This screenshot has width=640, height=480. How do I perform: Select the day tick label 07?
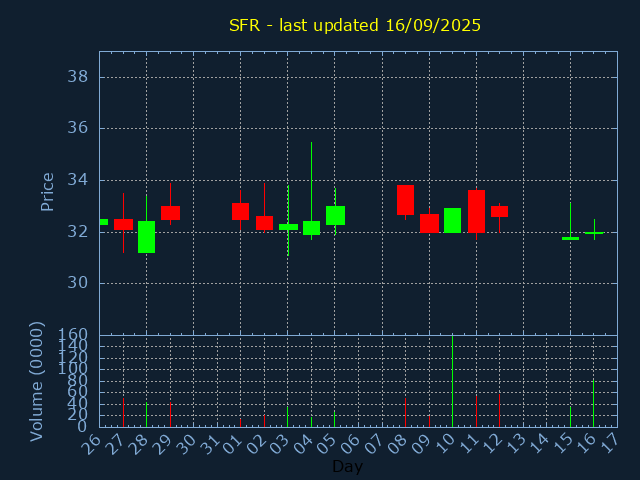[374, 444]
